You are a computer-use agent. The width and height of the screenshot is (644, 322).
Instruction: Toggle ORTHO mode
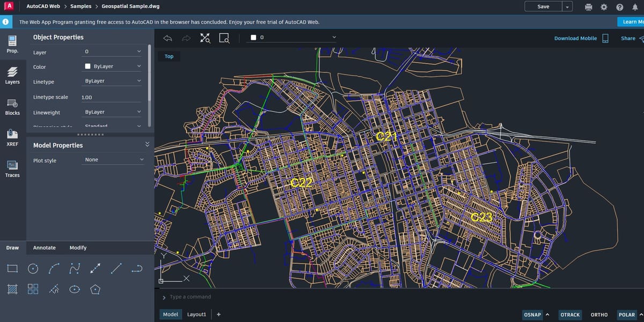[599, 314]
